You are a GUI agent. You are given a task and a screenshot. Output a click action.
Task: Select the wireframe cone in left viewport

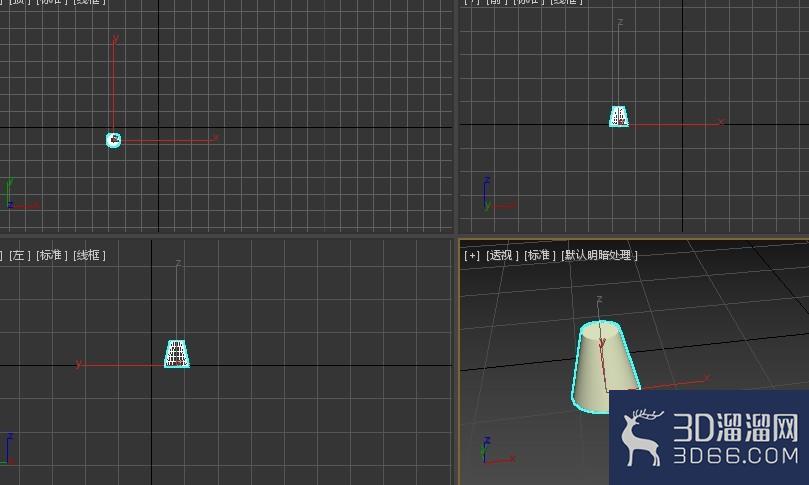176,353
